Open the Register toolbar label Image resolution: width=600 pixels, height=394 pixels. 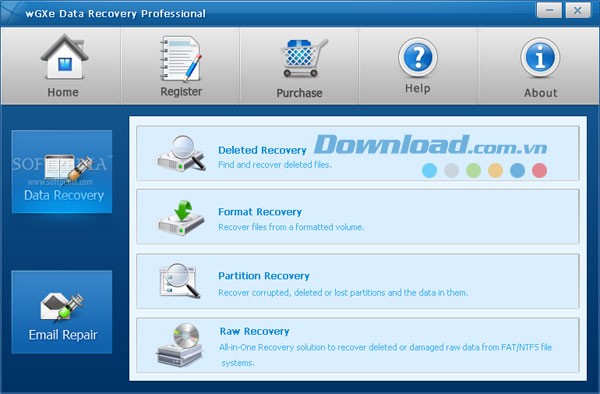point(181,92)
